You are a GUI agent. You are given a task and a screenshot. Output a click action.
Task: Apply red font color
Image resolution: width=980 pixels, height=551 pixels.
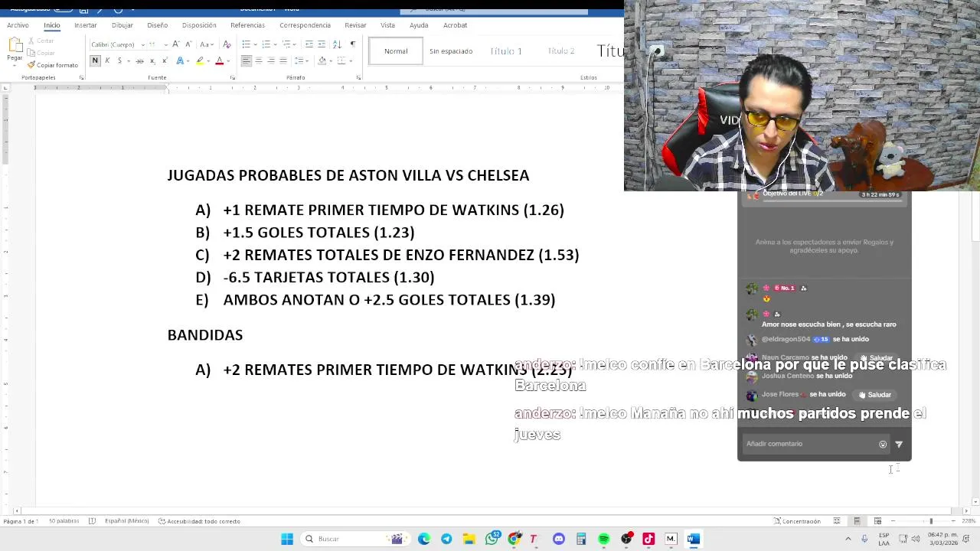tap(219, 60)
